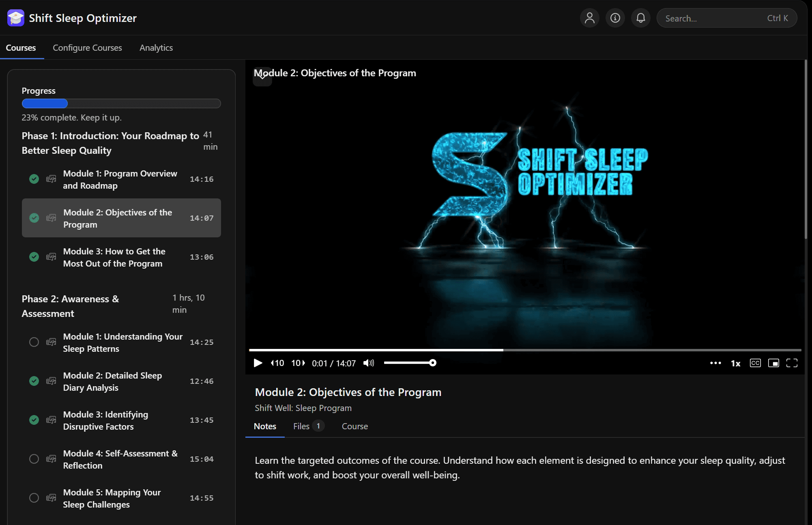This screenshot has height=525, width=812.
Task: Enter fullscreen video mode
Action: (792, 363)
